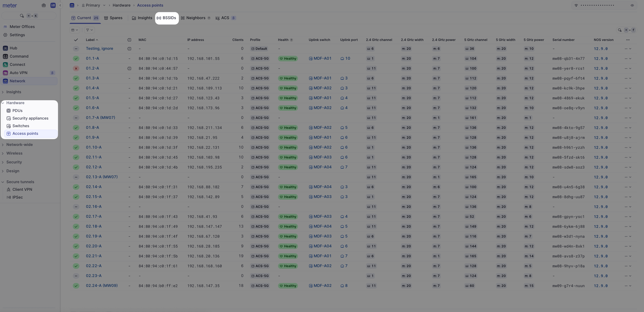644x312 pixels.
Task: Toggle the header checkmark to select all rows
Action: [x=76, y=40]
